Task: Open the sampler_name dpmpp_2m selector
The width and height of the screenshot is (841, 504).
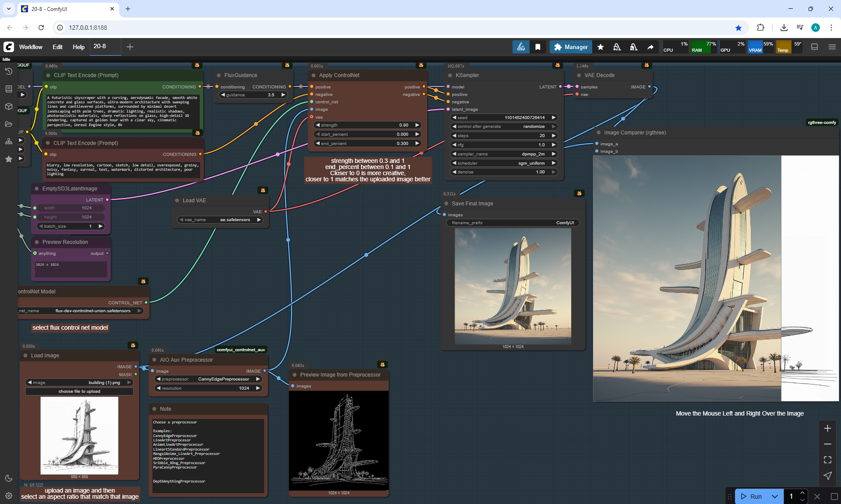Action: pos(504,154)
